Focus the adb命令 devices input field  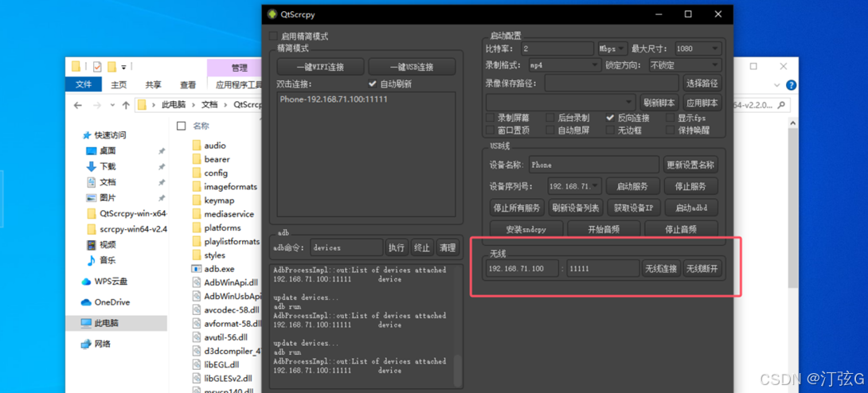[346, 247]
